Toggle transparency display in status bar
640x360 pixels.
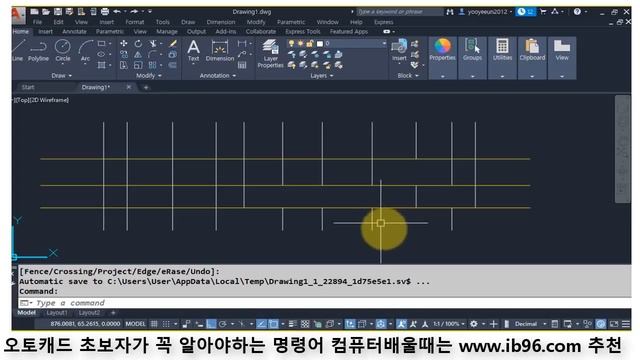(305, 324)
